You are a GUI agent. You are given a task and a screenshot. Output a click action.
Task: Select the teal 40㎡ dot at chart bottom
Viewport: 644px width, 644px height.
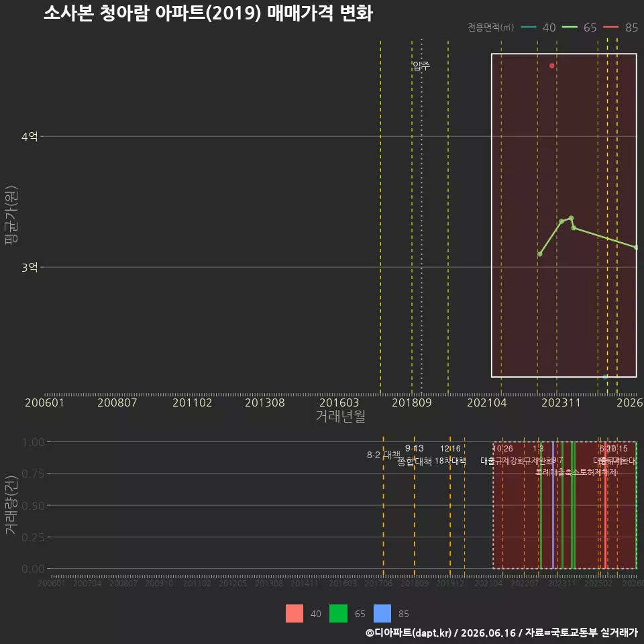tap(605, 376)
